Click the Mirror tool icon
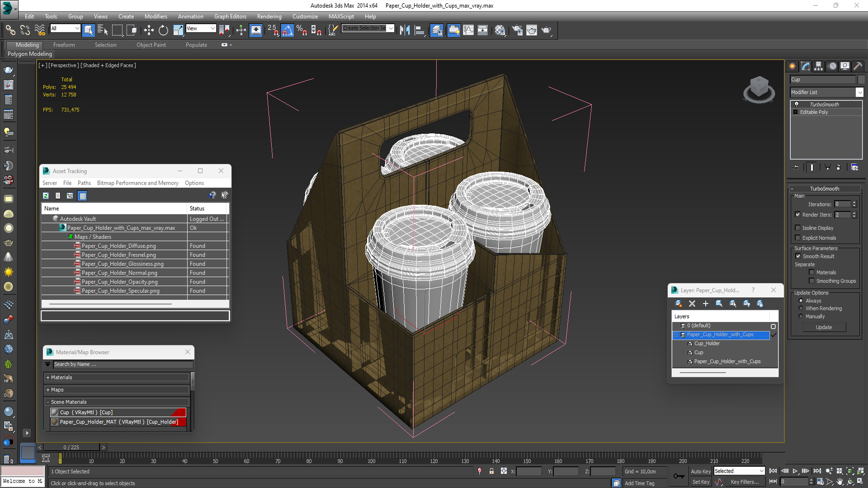This screenshot has width=868, height=488. click(x=405, y=30)
